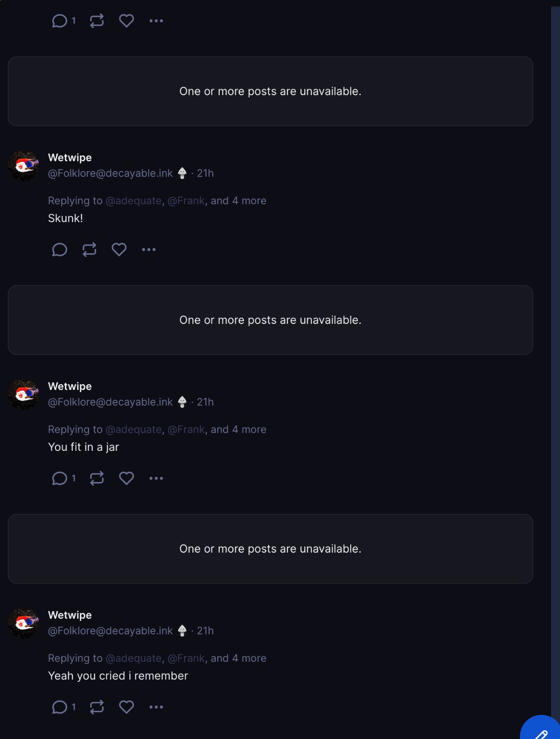Click the boost icon on the topmost post

pos(96,21)
